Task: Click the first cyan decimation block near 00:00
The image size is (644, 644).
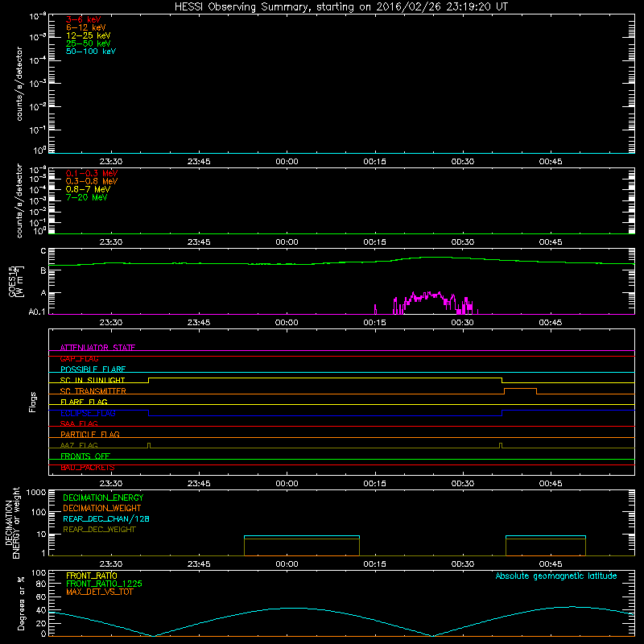Action: click(x=302, y=536)
